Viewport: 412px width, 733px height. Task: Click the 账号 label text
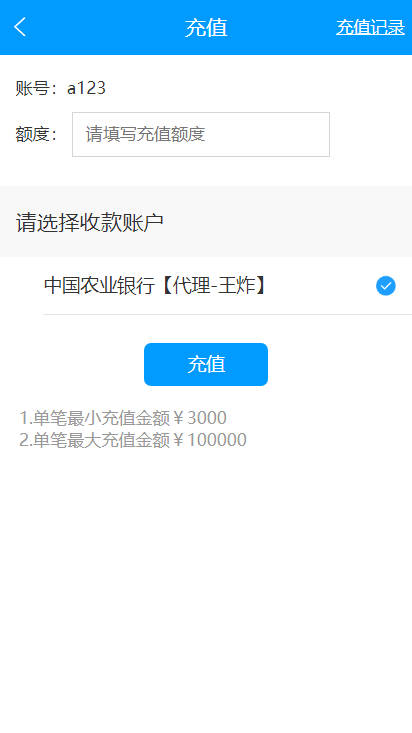pos(32,88)
